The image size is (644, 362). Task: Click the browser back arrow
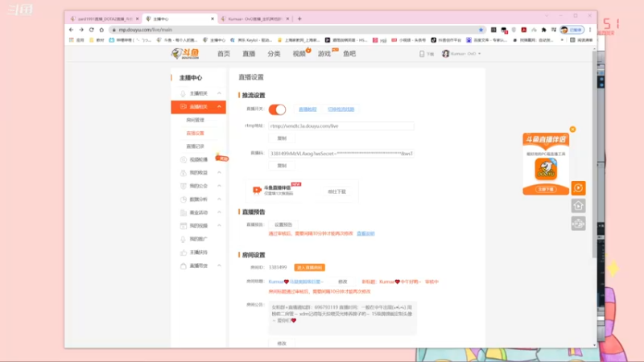71,30
